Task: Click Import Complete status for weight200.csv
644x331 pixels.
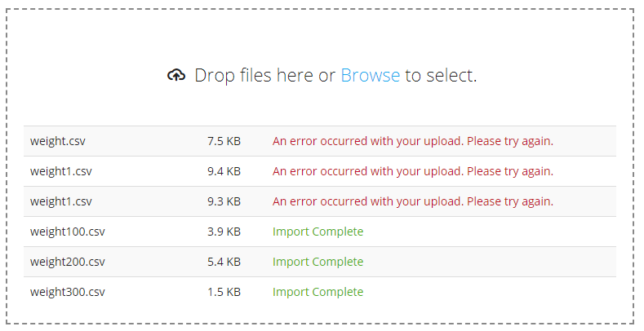Action: (x=318, y=262)
